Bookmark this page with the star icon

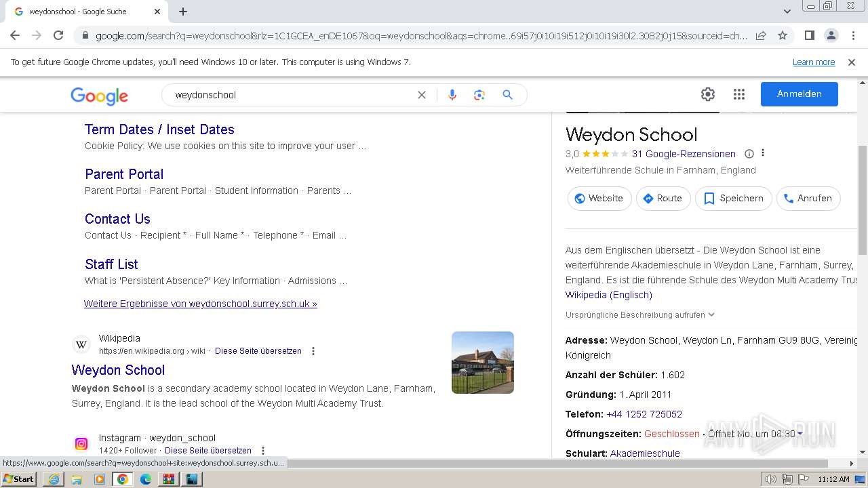click(x=783, y=35)
